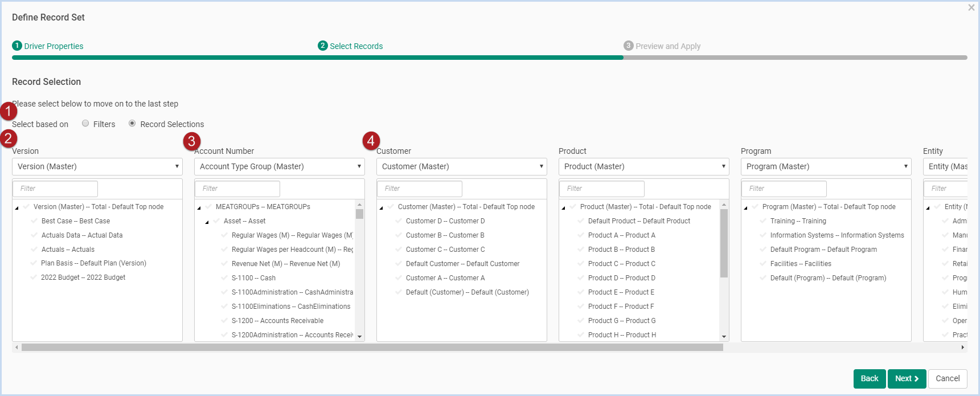Go to step 1 Driver Properties
The width and height of the screenshot is (980, 396).
48,46
